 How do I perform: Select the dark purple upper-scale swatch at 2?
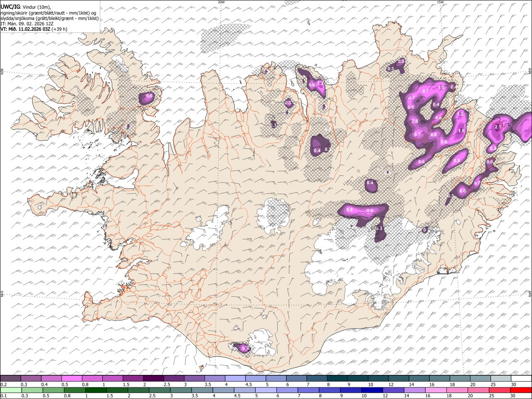pos(153,379)
